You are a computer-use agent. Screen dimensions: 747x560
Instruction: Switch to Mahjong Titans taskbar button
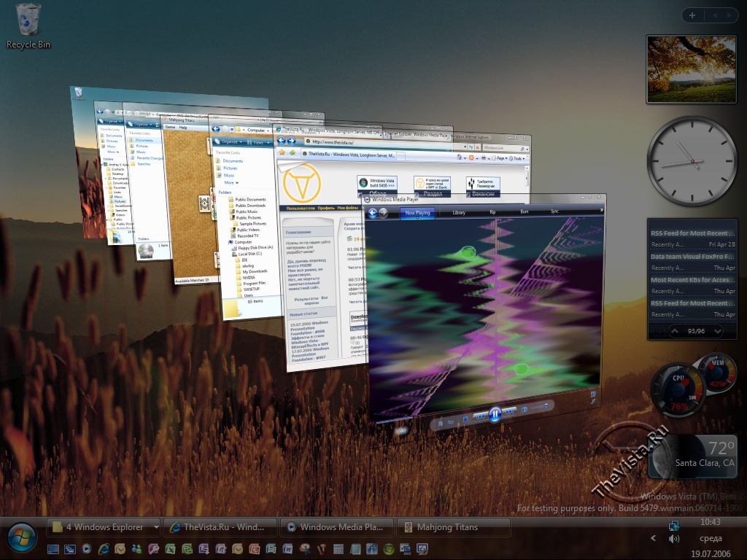coord(454,526)
